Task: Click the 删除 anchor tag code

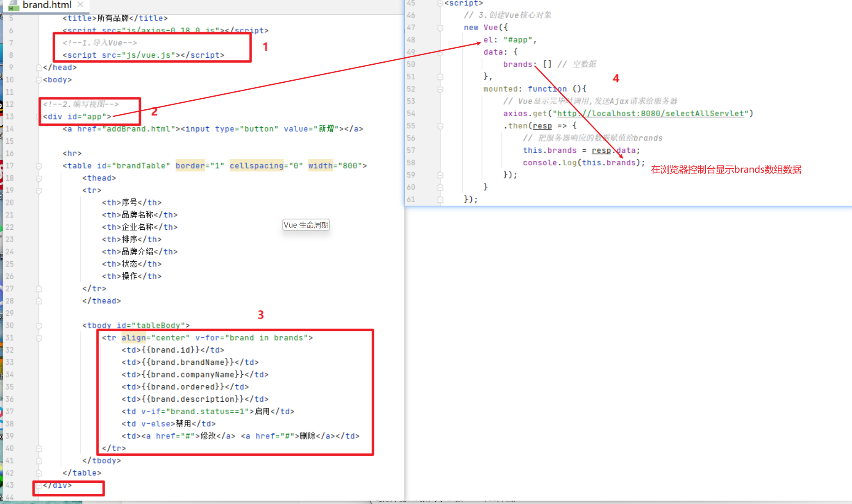Action: pyautogui.click(x=288, y=436)
